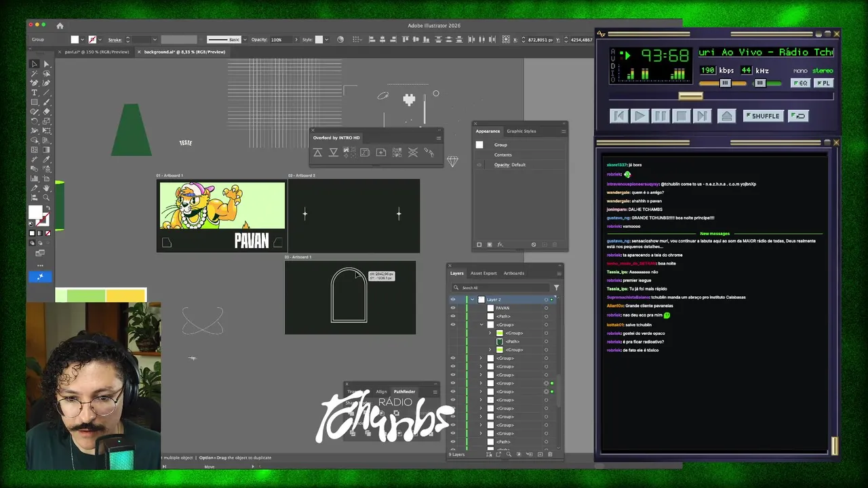
Task: Swap fill and stroke arrow in toolbar
Action: [48, 208]
